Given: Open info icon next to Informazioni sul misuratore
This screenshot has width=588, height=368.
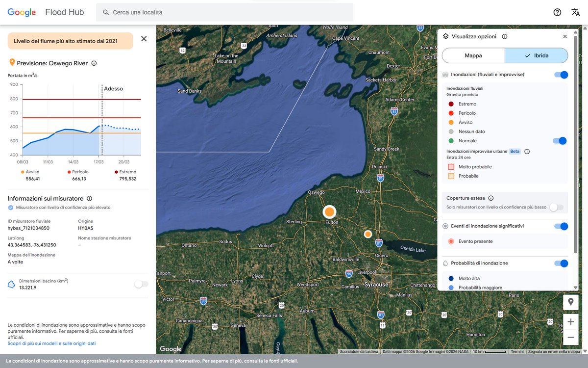Looking at the screenshot, I should [89, 199].
